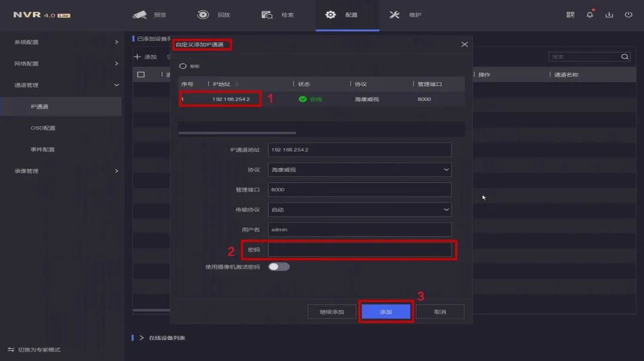The height and width of the screenshot is (361, 644).
Task: Open the 维护 tab
Action: tap(405, 15)
